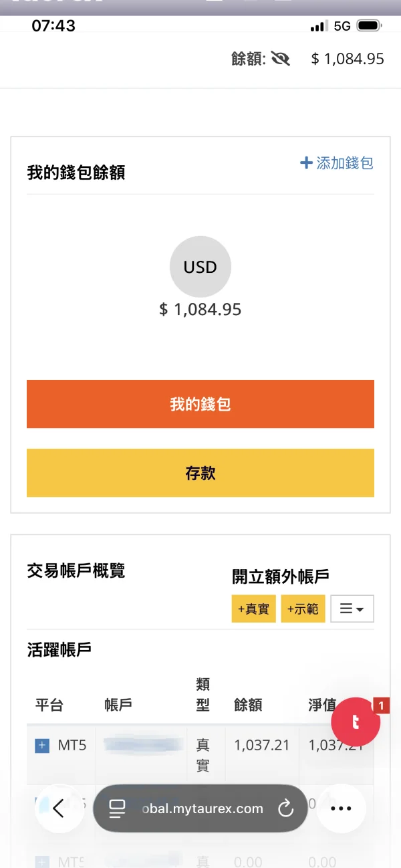Click the +示範 demo account button
This screenshot has width=401, height=868.
[303, 609]
